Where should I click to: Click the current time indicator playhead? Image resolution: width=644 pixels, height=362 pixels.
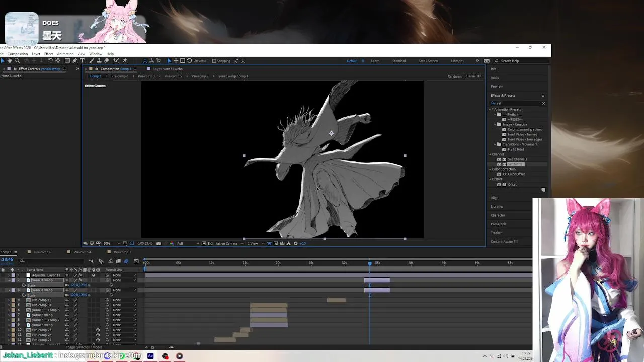tap(370, 263)
